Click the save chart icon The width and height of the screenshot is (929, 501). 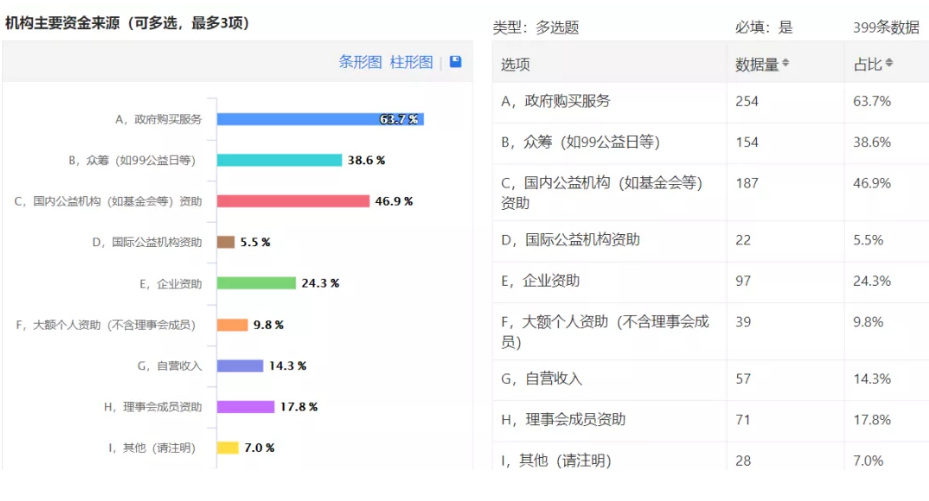tap(456, 62)
